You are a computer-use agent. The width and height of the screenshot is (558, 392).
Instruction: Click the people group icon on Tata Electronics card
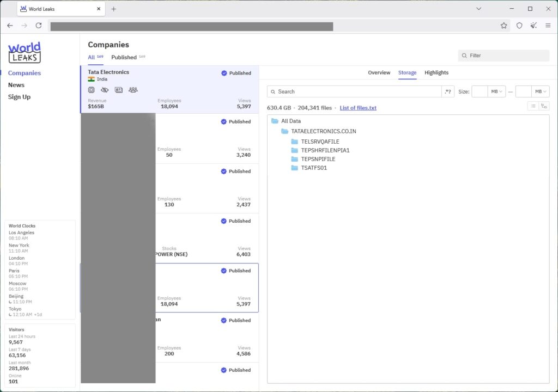[133, 90]
